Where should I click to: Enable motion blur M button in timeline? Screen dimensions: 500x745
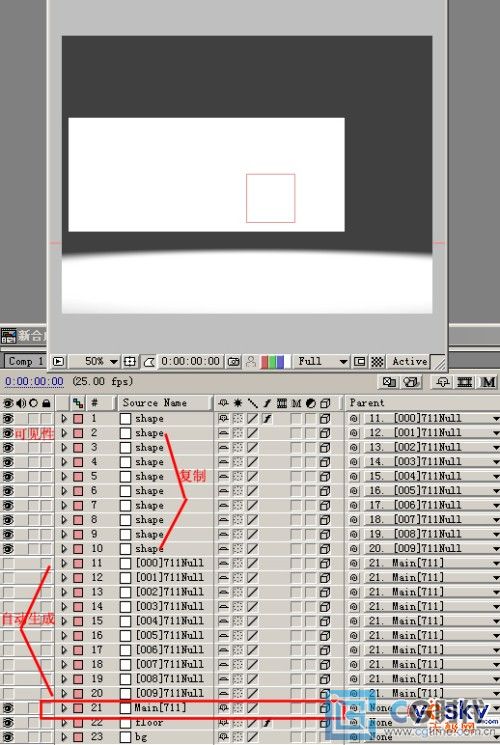click(x=488, y=382)
